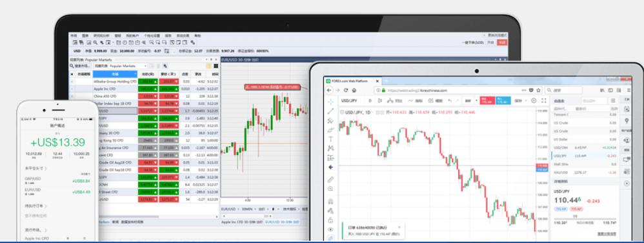644x243 pixels.
Task: Click the red sell price button
Action: pos(488,100)
